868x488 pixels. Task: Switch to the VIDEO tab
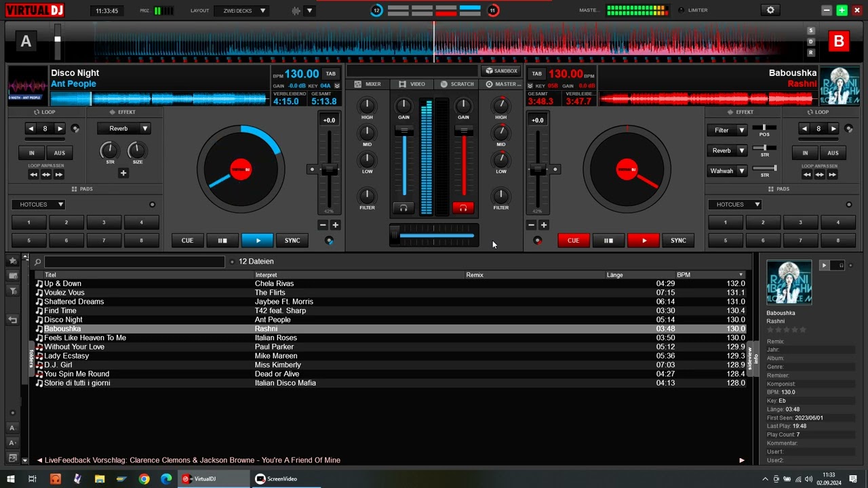click(x=412, y=84)
